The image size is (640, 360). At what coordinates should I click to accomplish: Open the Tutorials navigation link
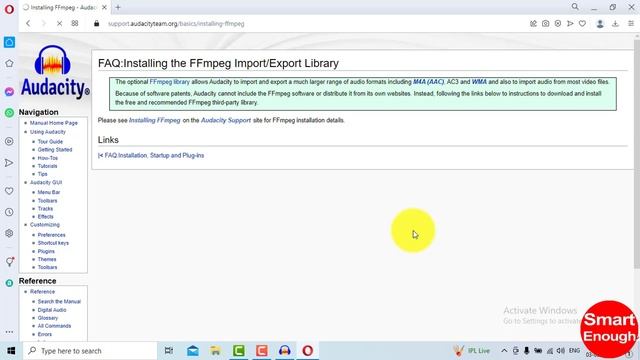pyautogui.click(x=47, y=166)
